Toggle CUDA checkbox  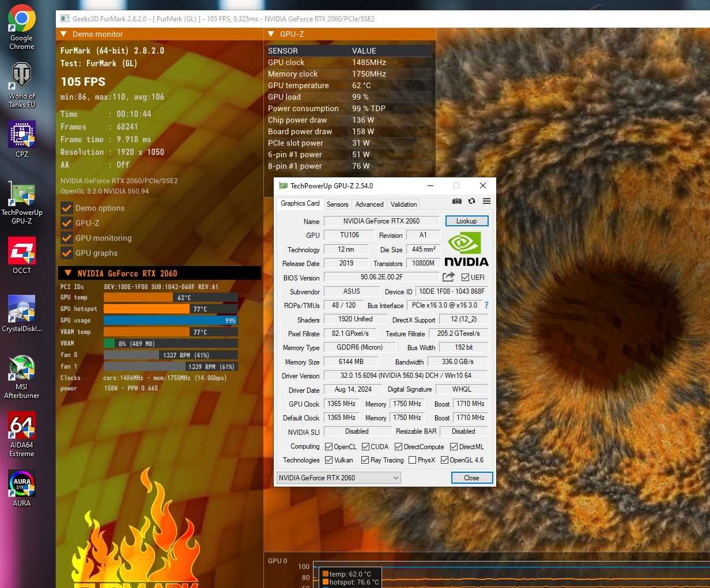point(365,446)
